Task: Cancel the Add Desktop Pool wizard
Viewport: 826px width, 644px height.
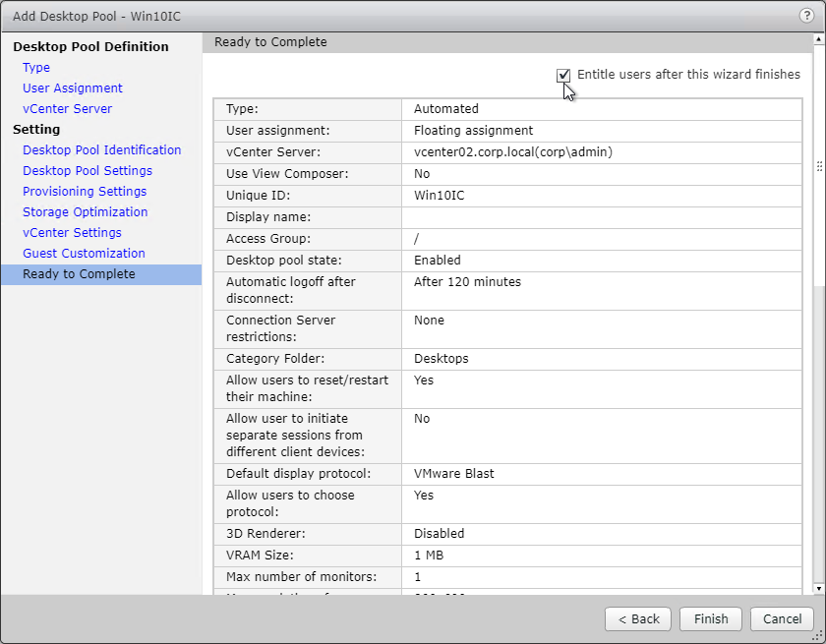Action: 783,618
